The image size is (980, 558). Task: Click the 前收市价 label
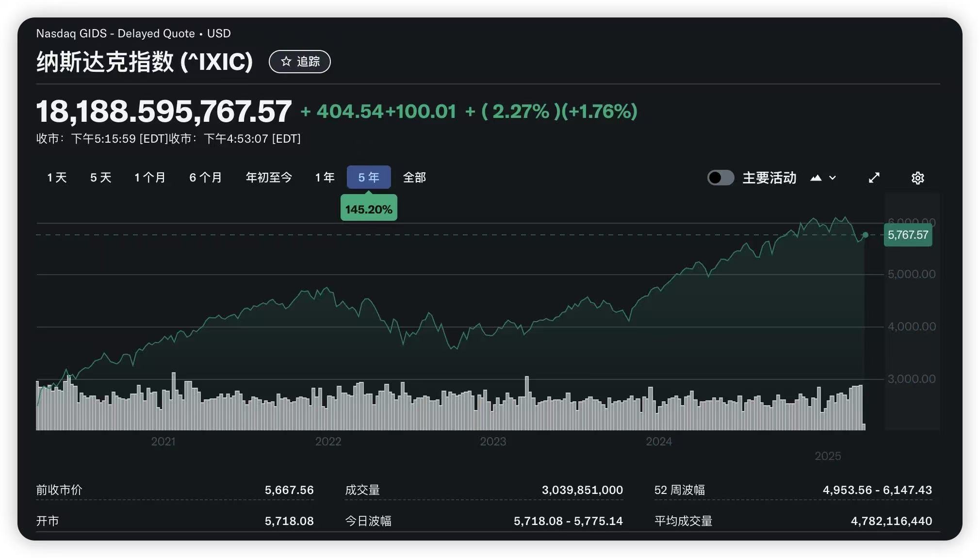tap(59, 490)
